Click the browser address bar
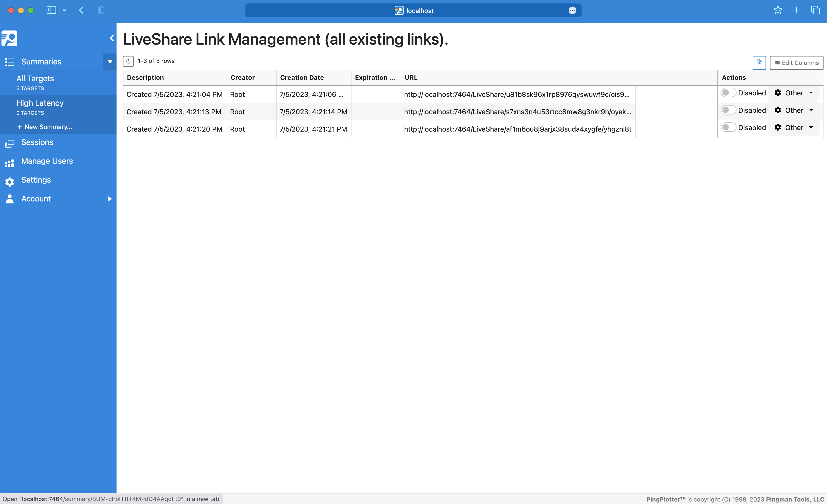Image resolution: width=827 pixels, height=504 pixels. [413, 10]
